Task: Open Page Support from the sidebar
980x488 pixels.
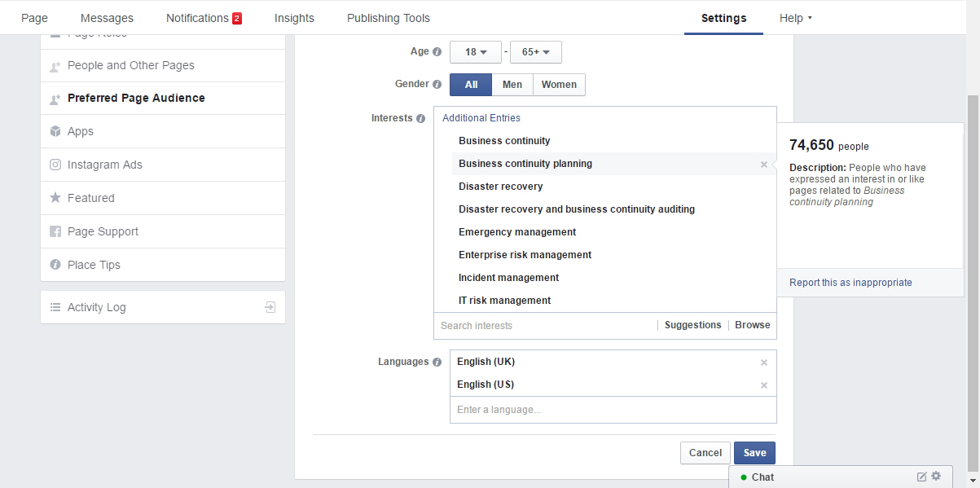Action: pos(54,231)
